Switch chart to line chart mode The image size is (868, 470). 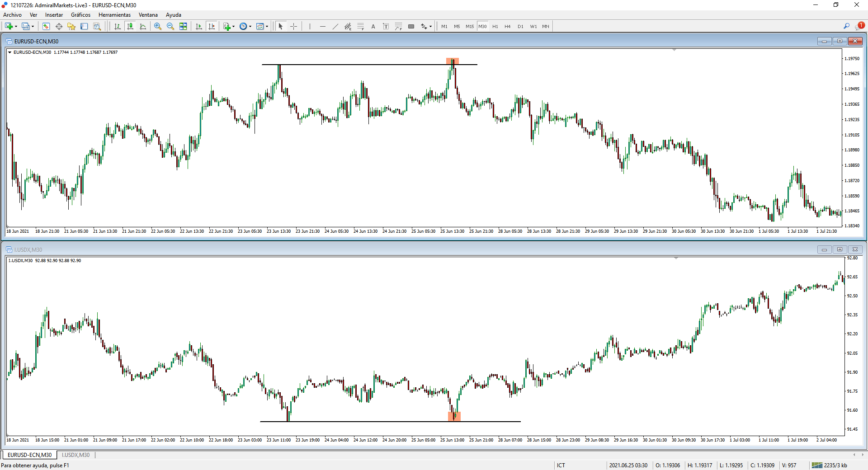(x=143, y=26)
